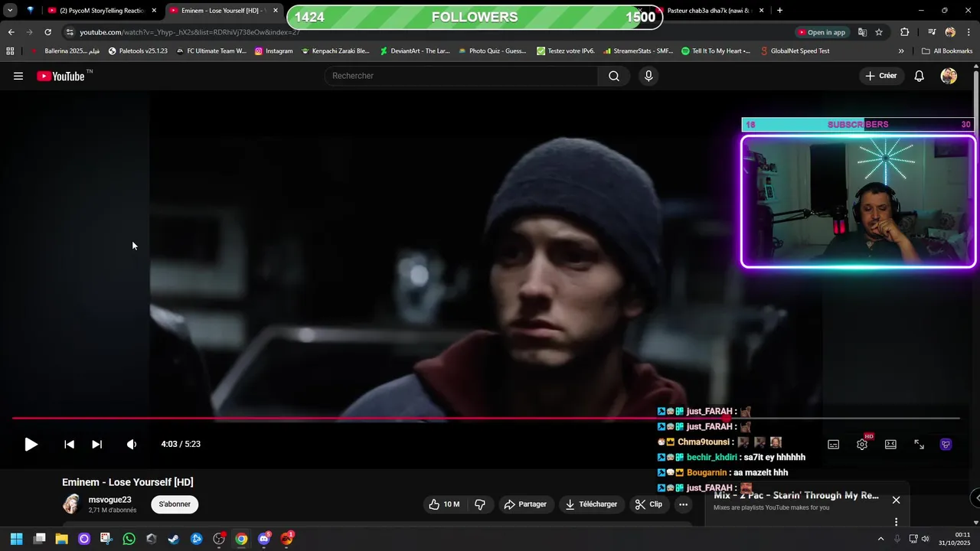The image size is (980, 551).
Task: Open more actions ellipsis menu
Action: coord(683,504)
